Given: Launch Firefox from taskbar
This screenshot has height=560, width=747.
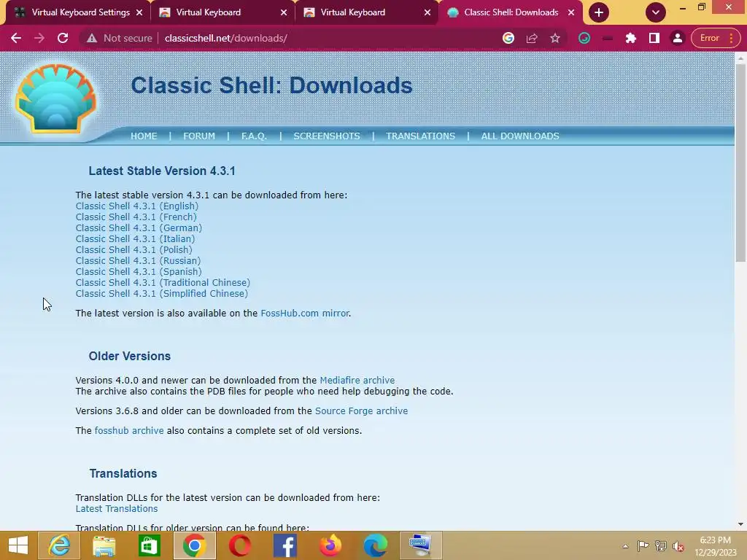Looking at the screenshot, I should (x=330, y=545).
